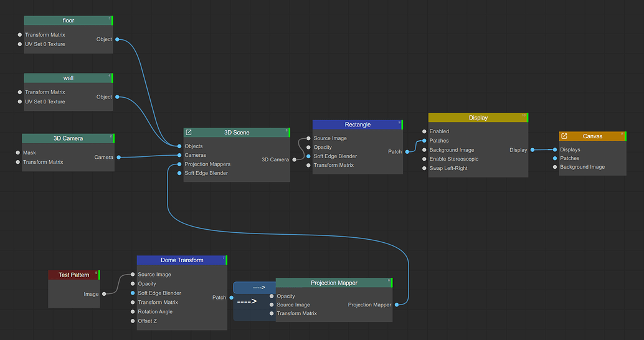The image size is (644, 340).
Task: Select the Dome Transform node header
Action: 182,260
